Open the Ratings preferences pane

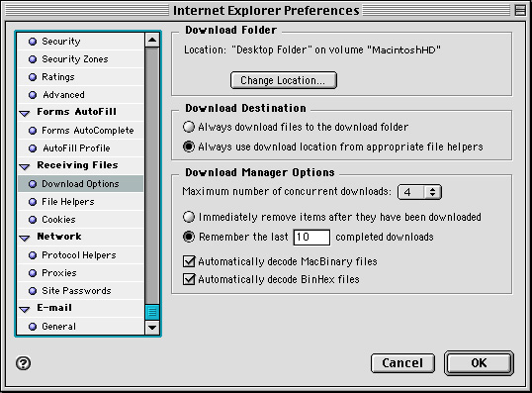[81, 77]
